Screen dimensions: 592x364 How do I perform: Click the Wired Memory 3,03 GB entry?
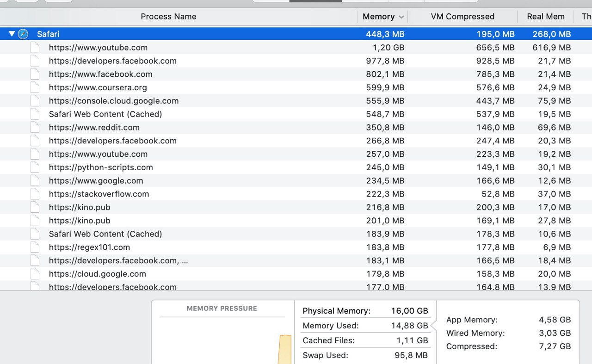[508, 333]
